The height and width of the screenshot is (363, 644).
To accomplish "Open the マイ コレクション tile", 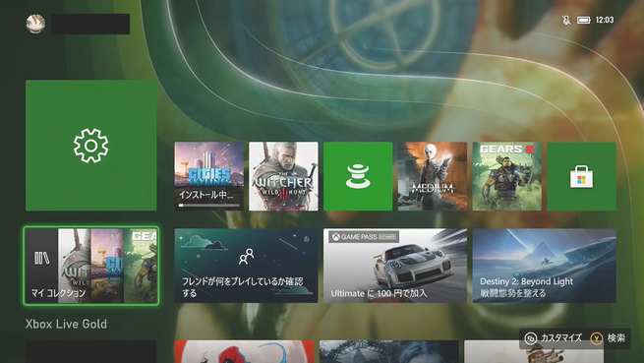I will tap(90, 266).
